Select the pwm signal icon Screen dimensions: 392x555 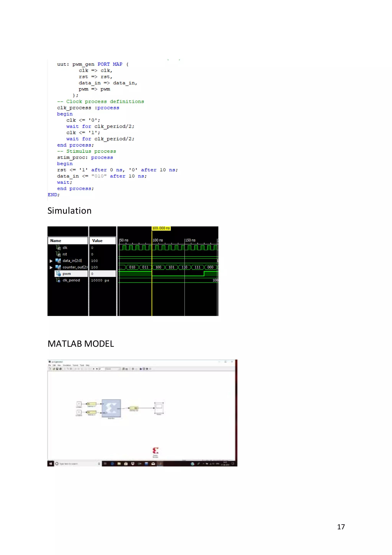58,273
